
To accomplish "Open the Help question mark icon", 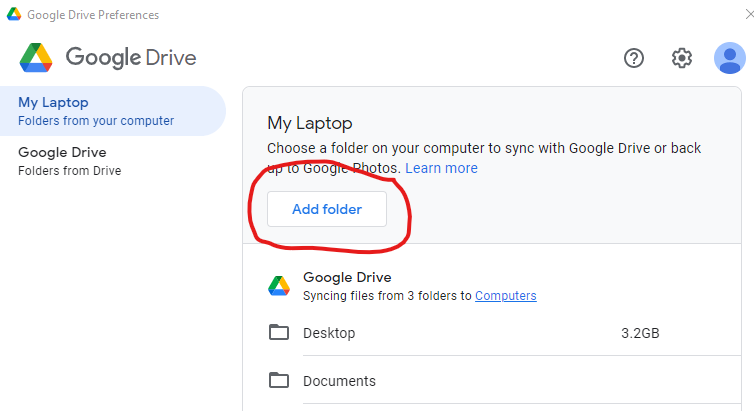I will [634, 58].
